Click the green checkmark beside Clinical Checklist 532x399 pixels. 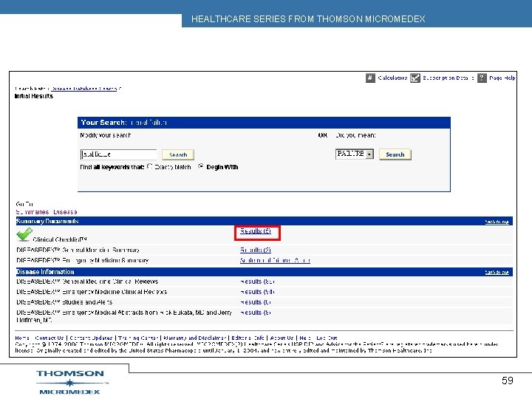24,234
